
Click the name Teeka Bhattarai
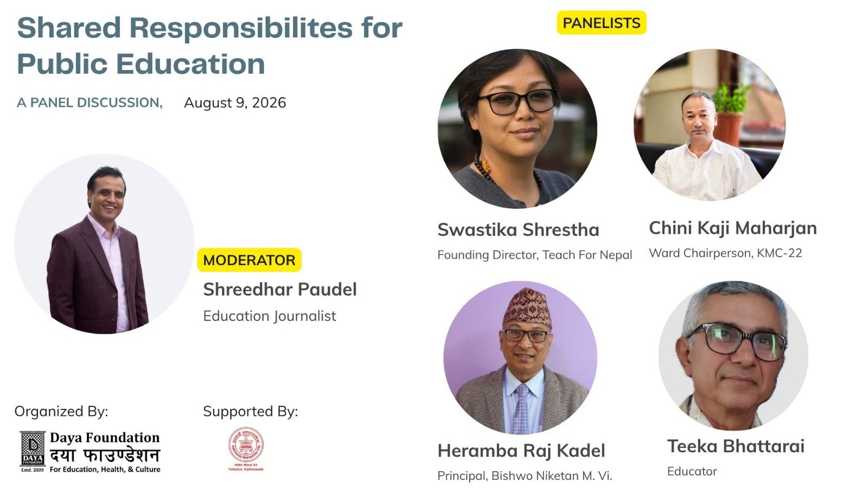(736, 446)
